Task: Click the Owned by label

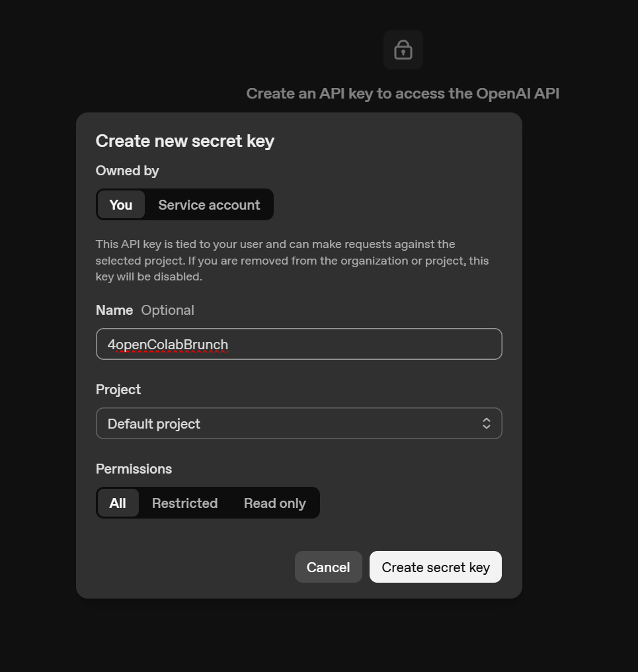Action: (127, 171)
